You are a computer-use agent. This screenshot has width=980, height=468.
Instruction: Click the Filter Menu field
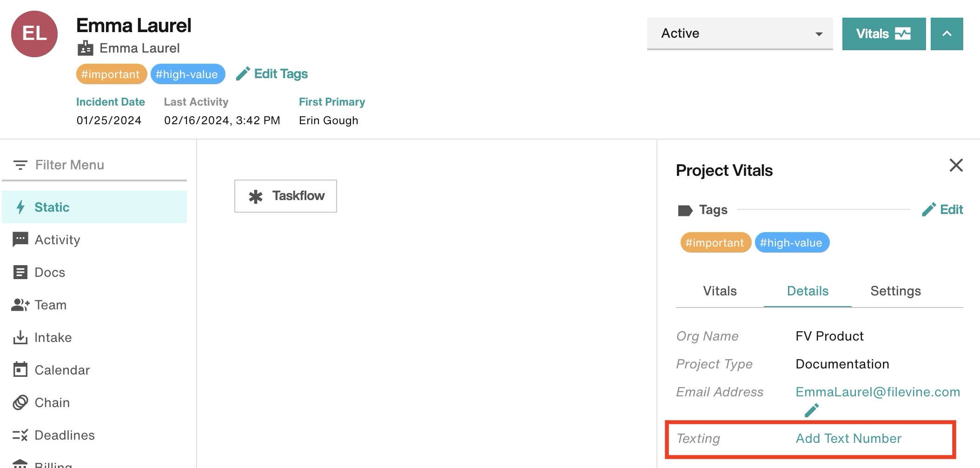point(94,165)
